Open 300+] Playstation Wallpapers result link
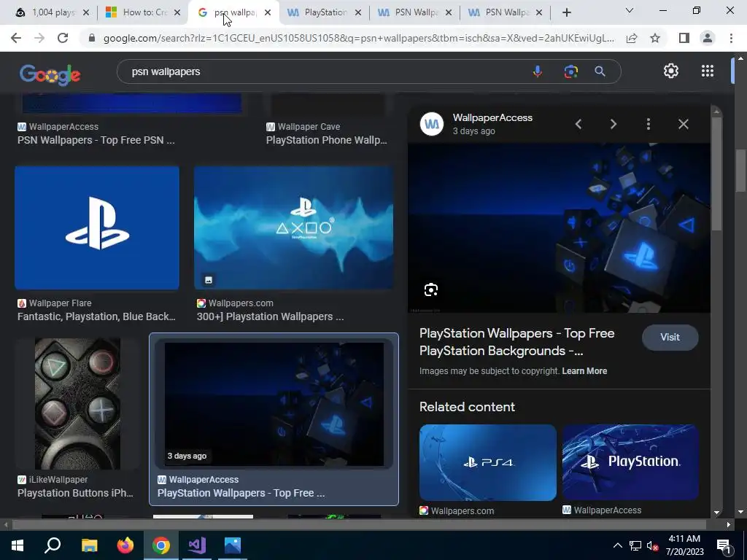 [270, 316]
